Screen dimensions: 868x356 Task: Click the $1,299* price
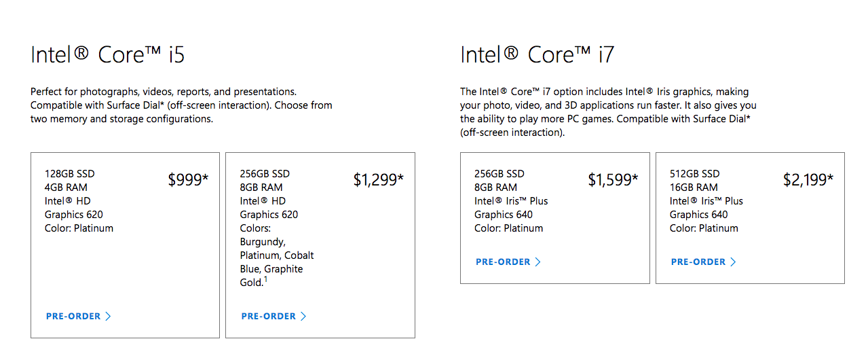pos(379,180)
